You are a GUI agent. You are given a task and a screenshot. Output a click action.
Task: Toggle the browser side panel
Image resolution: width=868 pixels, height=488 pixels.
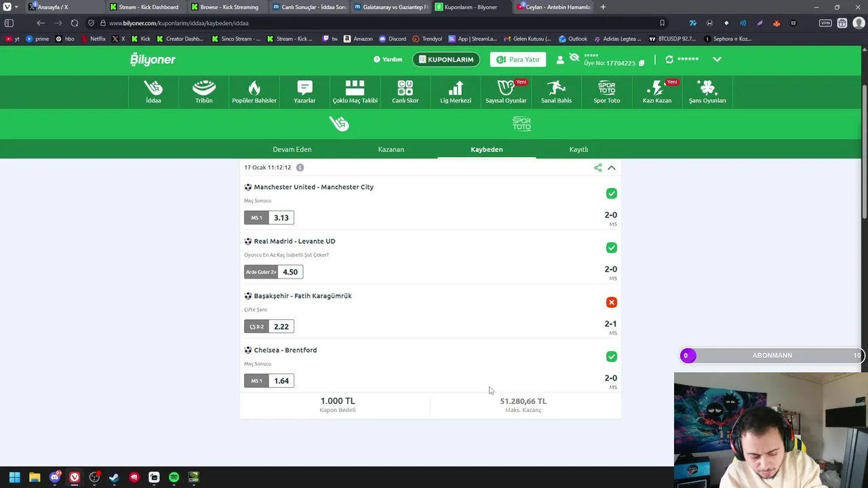tap(9, 23)
